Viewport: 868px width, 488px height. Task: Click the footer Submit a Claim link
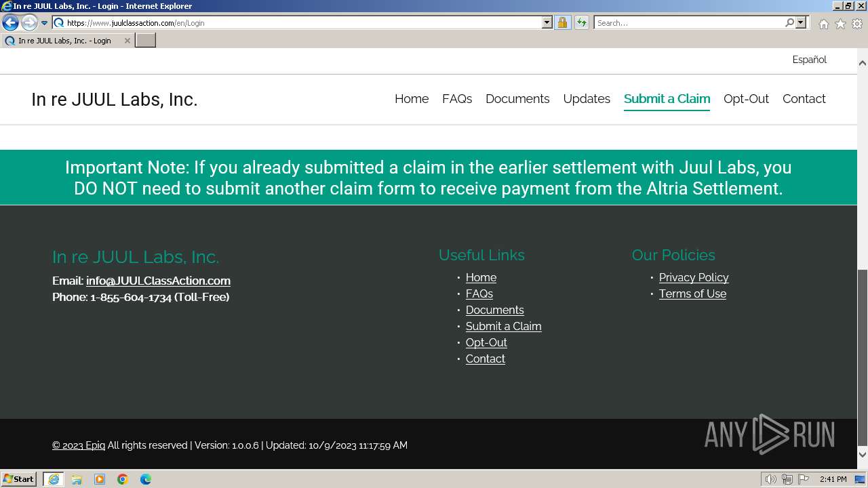(x=503, y=326)
